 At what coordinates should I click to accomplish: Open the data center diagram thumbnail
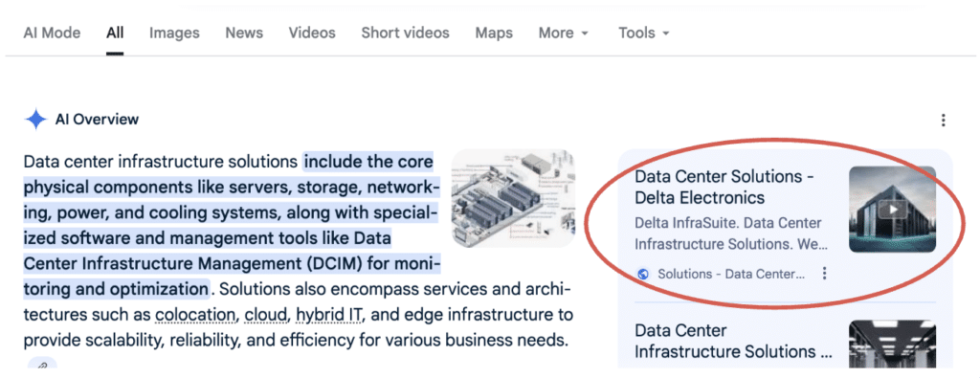(x=513, y=198)
